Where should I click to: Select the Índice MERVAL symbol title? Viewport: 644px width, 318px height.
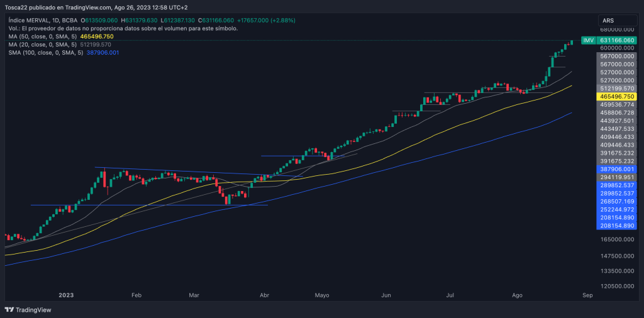(30, 20)
